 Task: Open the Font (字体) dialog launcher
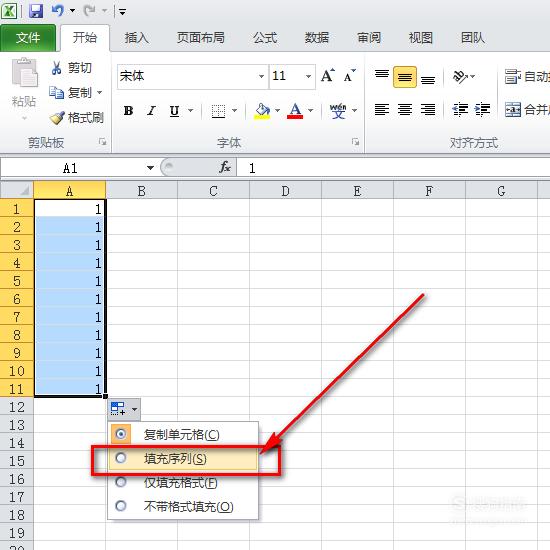(x=356, y=142)
